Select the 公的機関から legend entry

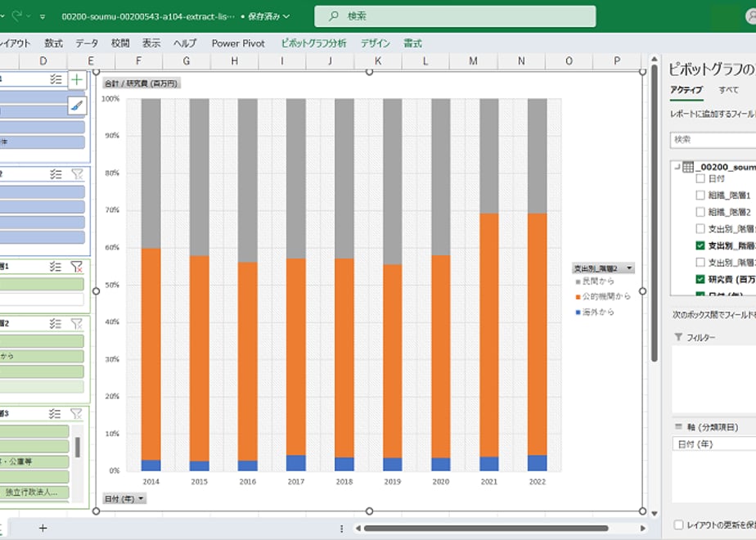(x=606, y=296)
